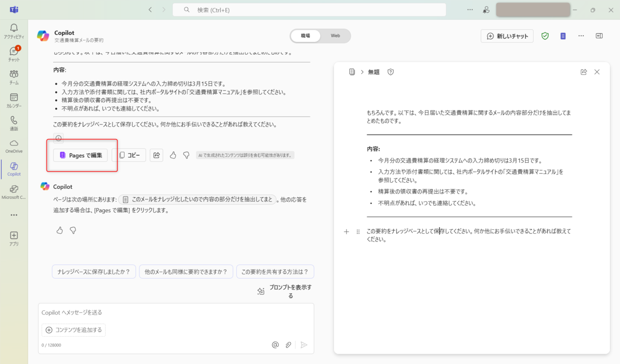Click page heading 内容: in Pages panel
This screenshot has height=364, width=620.
(373, 149)
